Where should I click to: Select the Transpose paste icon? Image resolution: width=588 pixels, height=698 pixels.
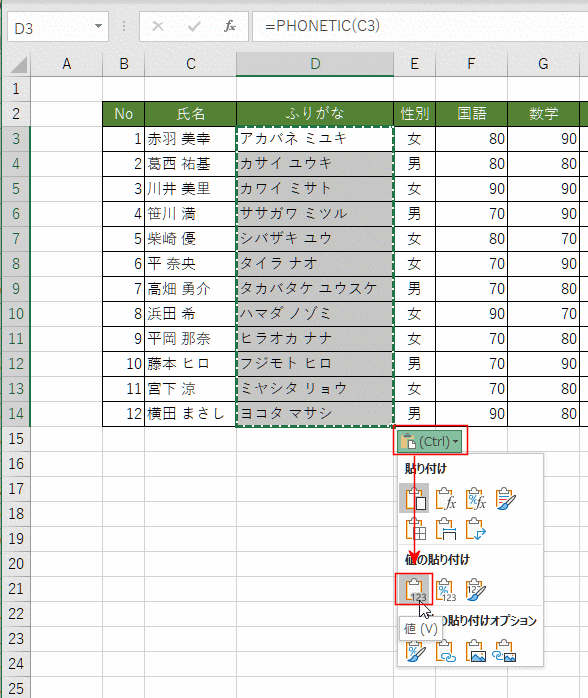point(475,528)
